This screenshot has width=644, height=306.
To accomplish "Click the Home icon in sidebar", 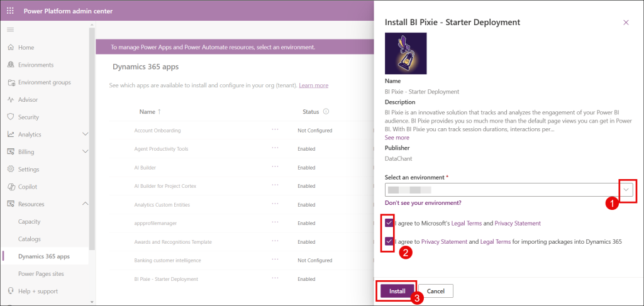I will point(11,47).
